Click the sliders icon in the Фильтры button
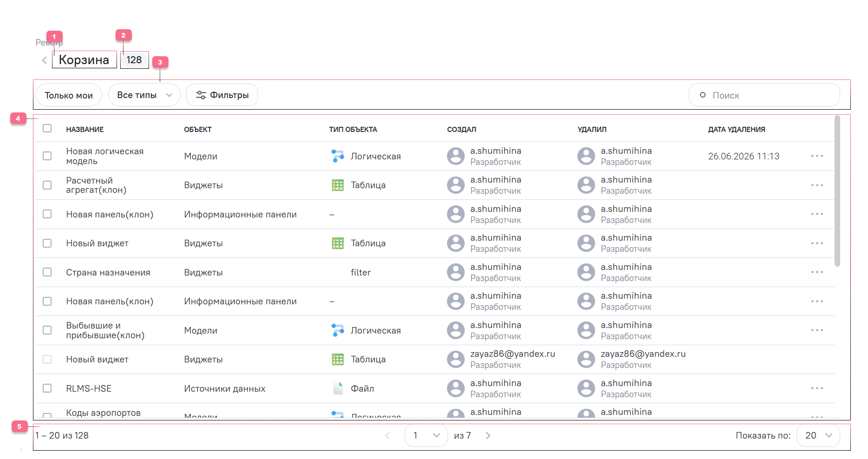 click(201, 95)
